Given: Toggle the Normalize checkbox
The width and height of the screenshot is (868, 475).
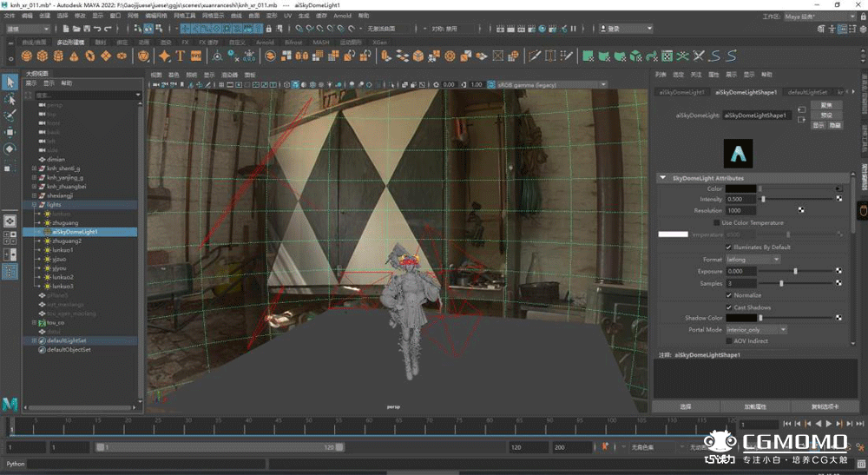Looking at the screenshot, I should [x=728, y=295].
